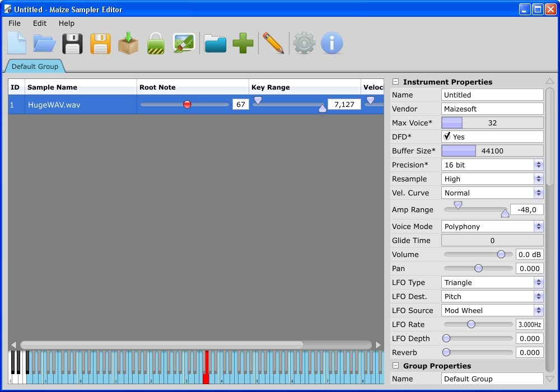Collapse the Instrument Properties section
Image resolution: width=560 pixels, height=392 pixels.
396,81
